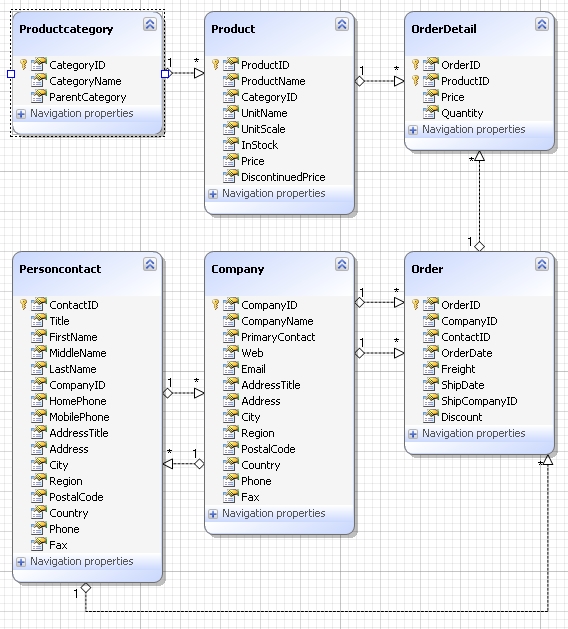The height and width of the screenshot is (629, 568).
Task: Collapse the OrderDetail entity chevron icon
Action: click(x=542, y=24)
